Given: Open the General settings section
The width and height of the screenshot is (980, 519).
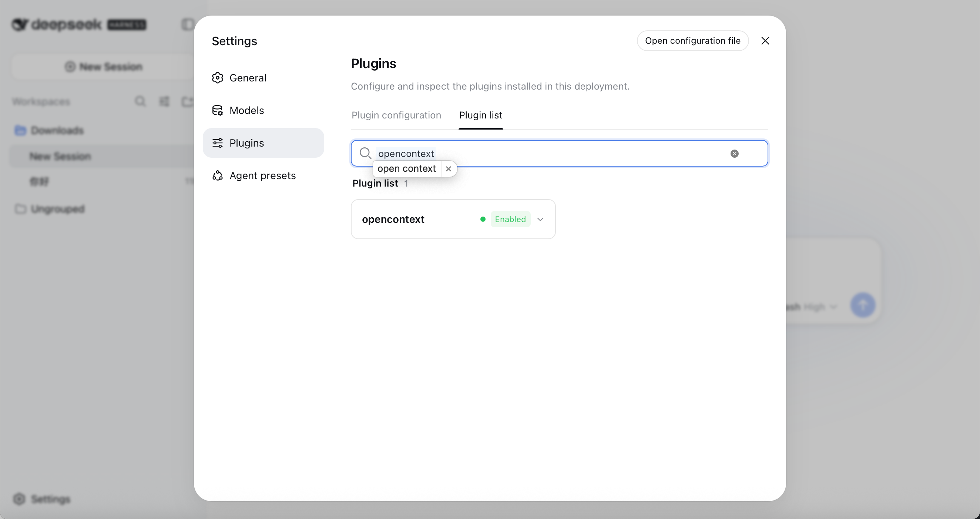Looking at the screenshot, I should tap(263, 78).
